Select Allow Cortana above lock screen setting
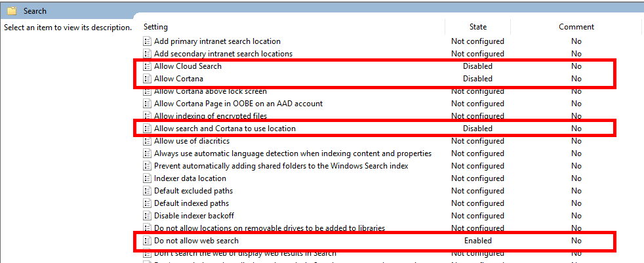644x263 pixels. point(210,91)
